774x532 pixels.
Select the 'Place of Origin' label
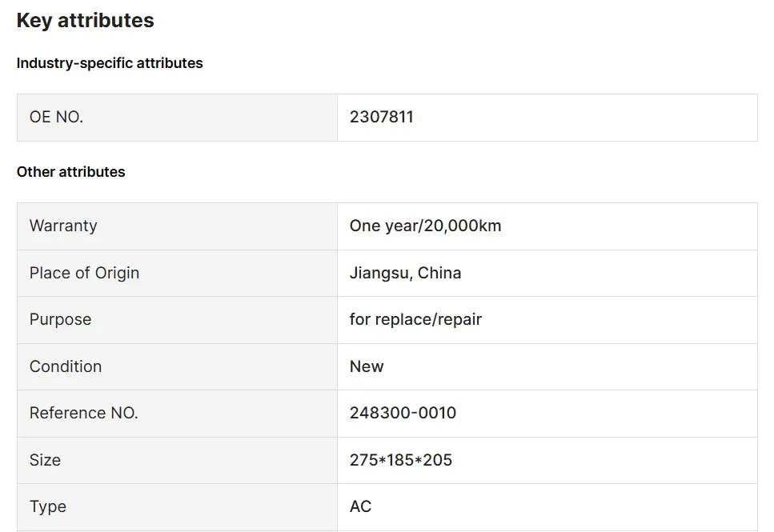point(84,273)
